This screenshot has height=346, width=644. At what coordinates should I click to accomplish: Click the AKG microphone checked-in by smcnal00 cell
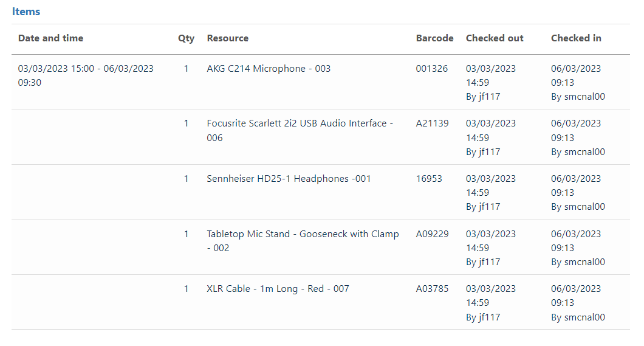[577, 83]
